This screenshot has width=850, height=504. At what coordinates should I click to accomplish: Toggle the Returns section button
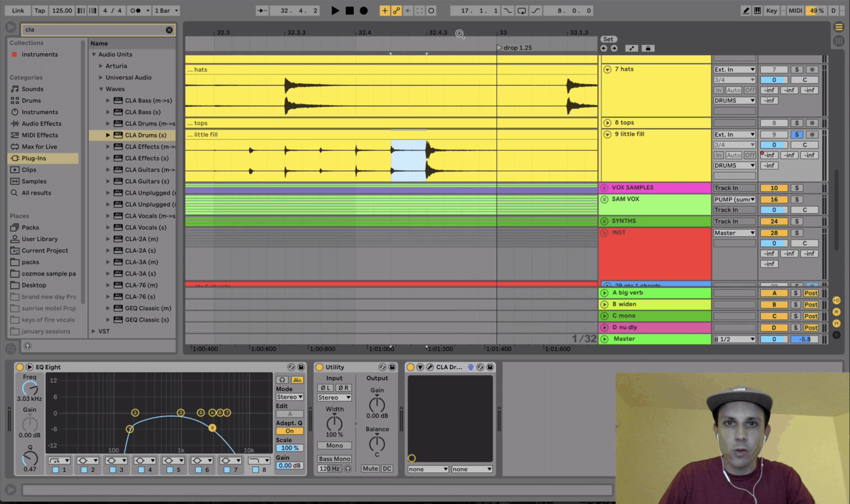tap(836, 312)
